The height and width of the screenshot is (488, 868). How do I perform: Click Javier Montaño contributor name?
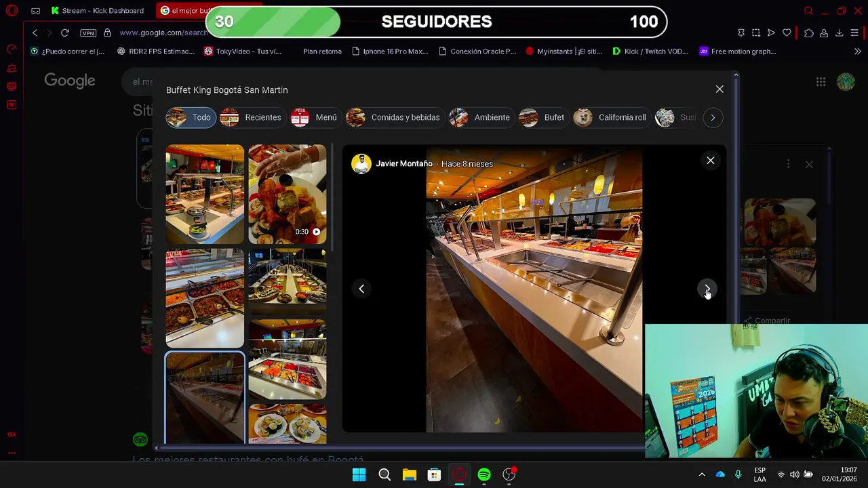[404, 164]
